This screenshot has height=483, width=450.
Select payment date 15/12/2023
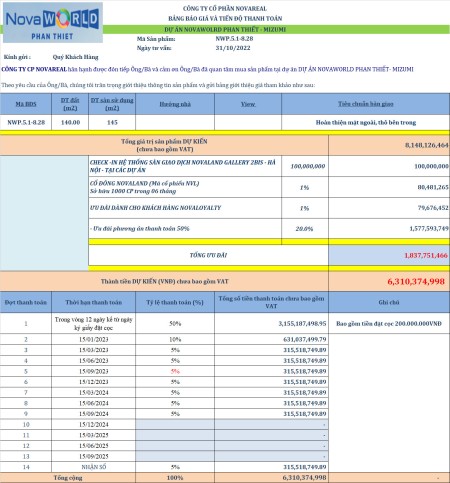click(x=93, y=382)
